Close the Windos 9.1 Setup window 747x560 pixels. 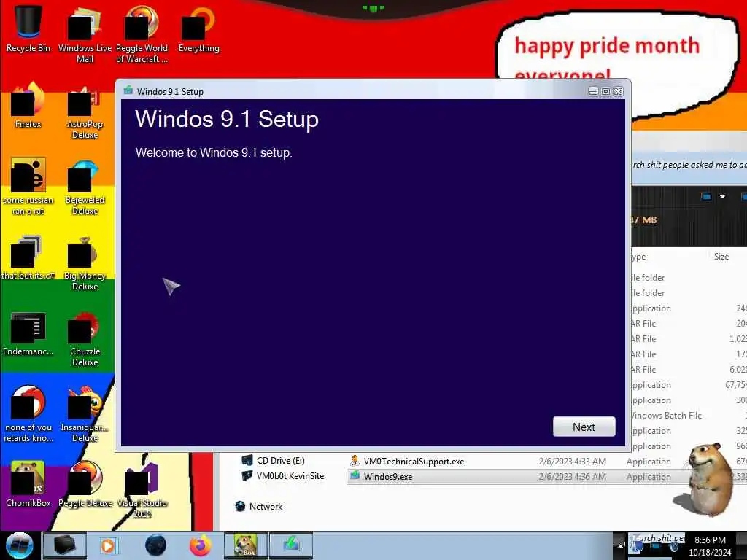coord(619,91)
